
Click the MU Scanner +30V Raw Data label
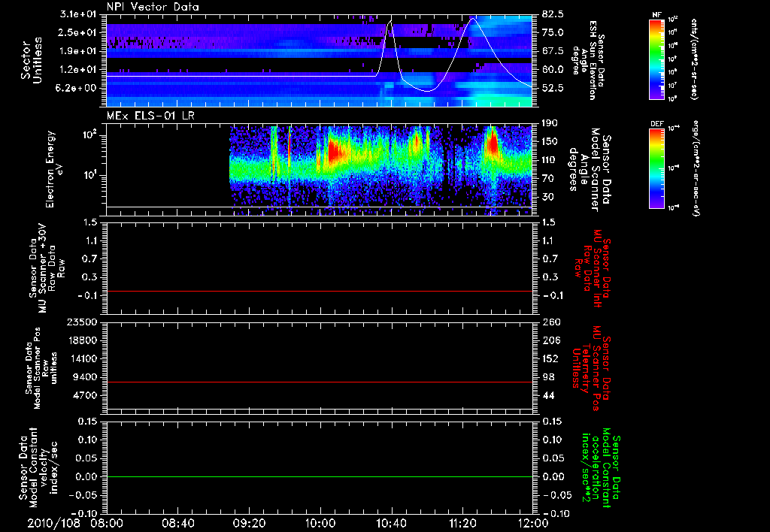pyautogui.click(x=47, y=268)
